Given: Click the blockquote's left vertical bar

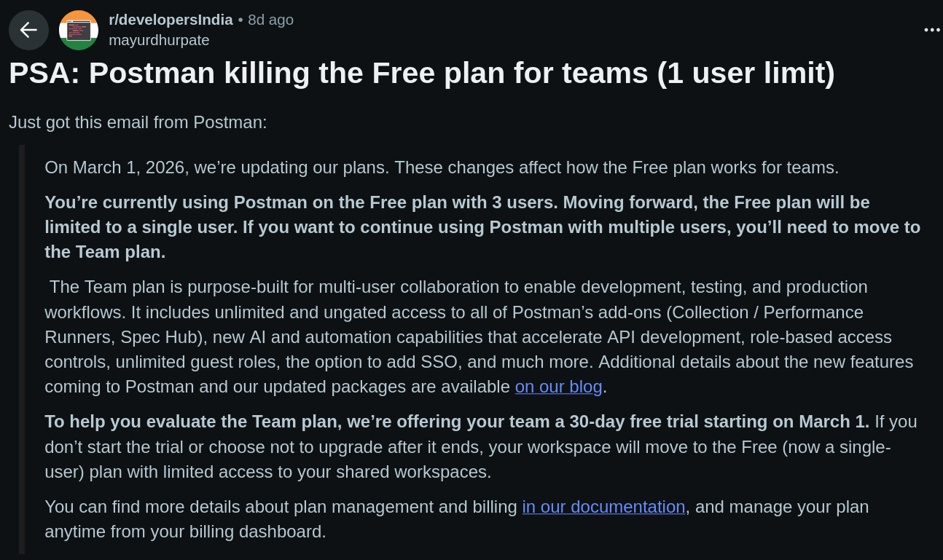Looking at the screenshot, I should coord(22,350).
